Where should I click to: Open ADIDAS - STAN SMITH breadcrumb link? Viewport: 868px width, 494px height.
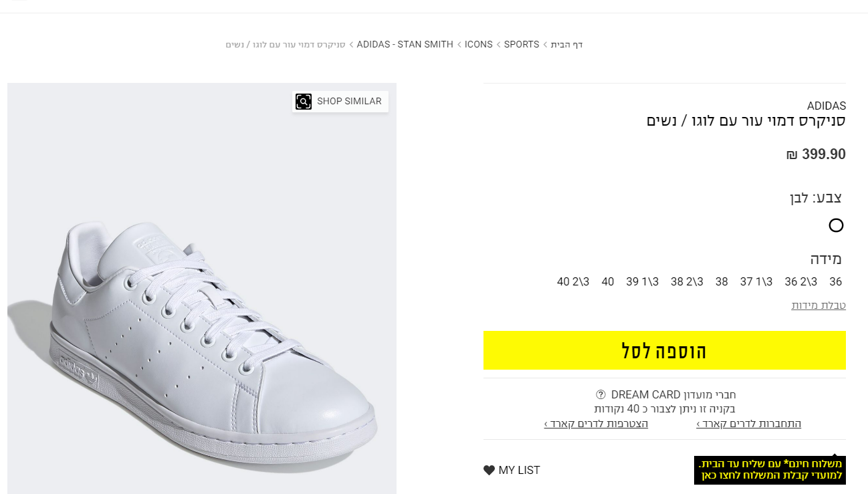tap(405, 45)
